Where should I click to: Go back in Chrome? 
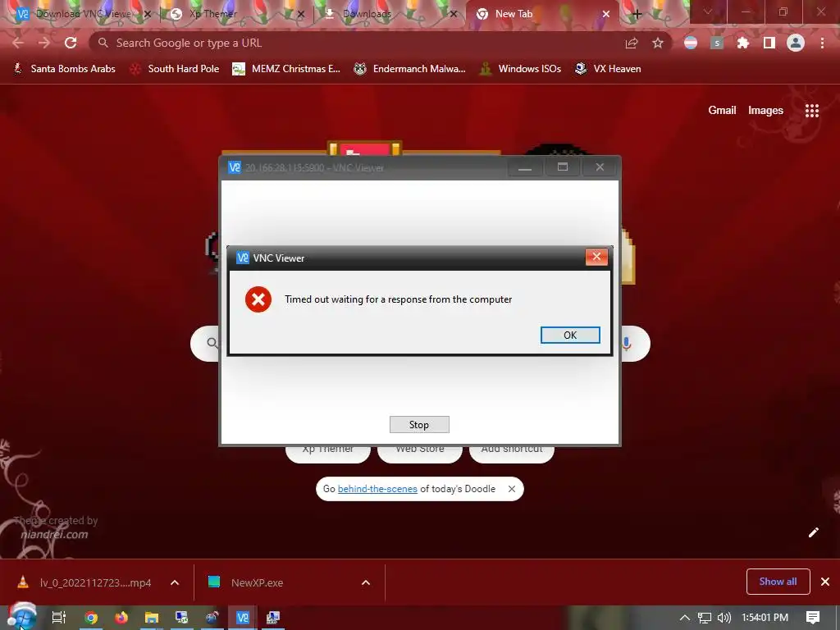click(x=18, y=43)
